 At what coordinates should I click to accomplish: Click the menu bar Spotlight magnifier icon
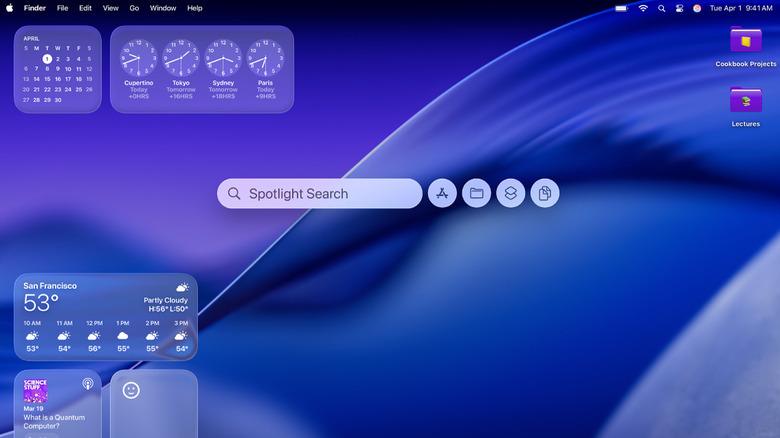coord(661,8)
